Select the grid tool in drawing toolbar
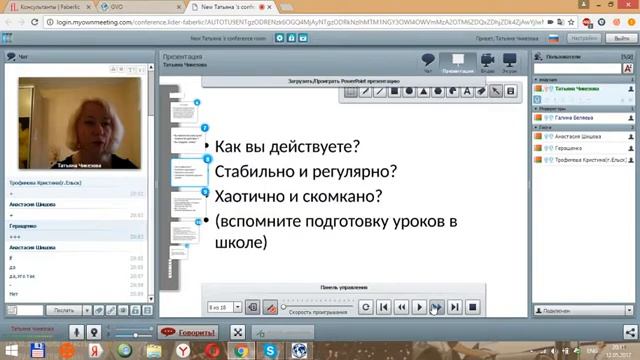The image size is (640, 360). click(350, 91)
